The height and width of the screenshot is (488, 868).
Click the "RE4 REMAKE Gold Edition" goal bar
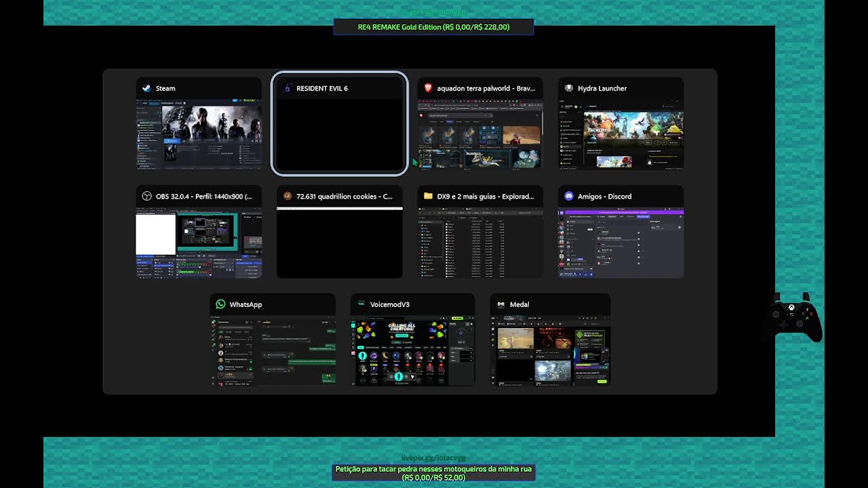coord(433,27)
